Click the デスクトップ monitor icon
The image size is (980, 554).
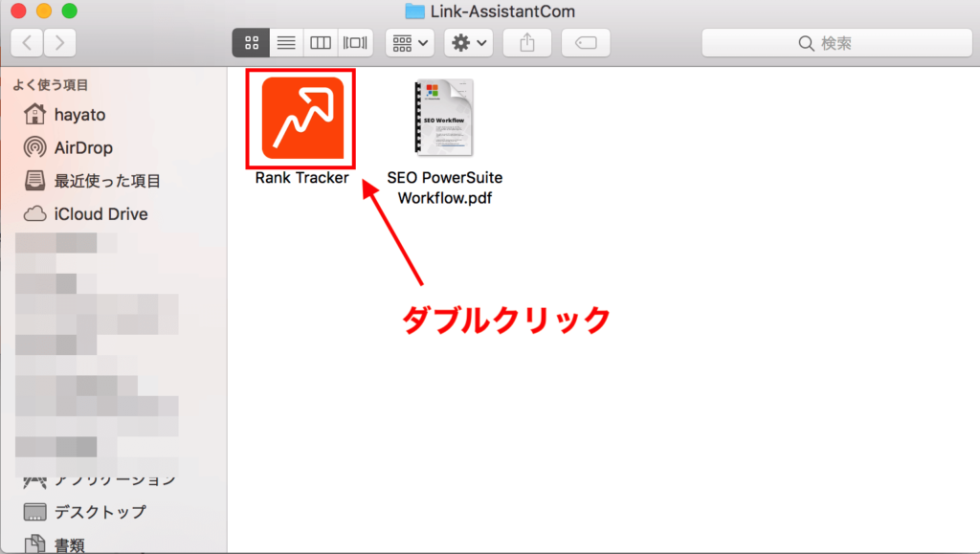coord(34,512)
